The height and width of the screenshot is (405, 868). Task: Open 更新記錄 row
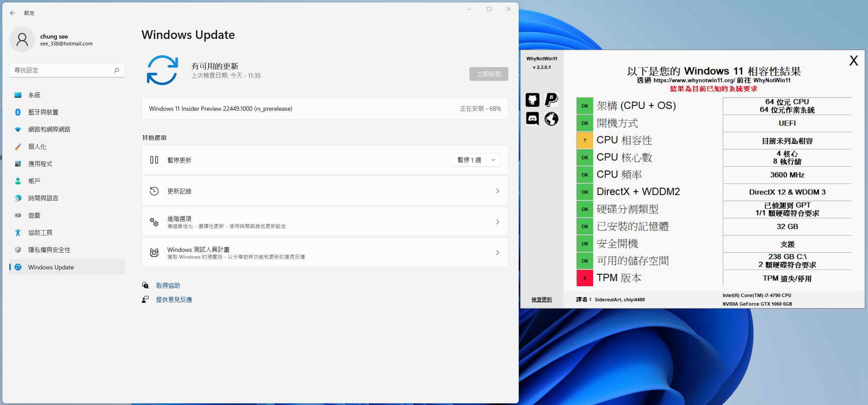(x=325, y=191)
